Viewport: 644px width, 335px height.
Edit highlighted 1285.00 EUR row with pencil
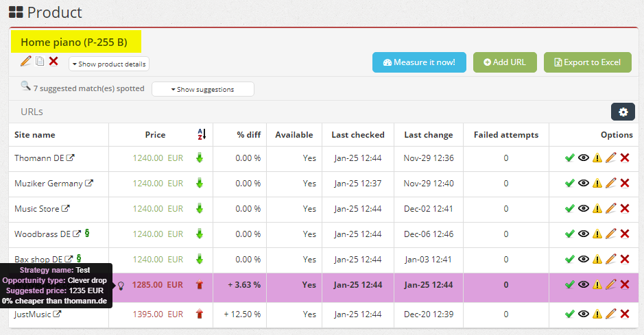[x=610, y=284]
